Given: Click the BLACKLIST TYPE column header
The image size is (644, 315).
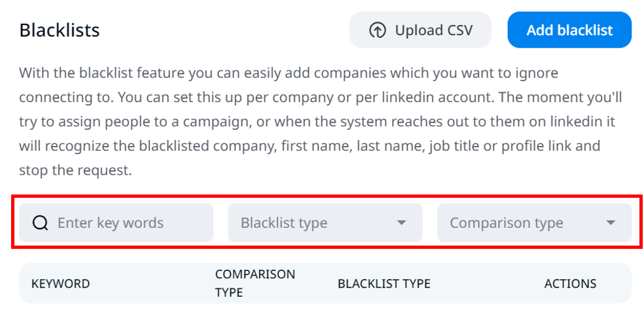Looking at the screenshot, I should click(384, 284).
